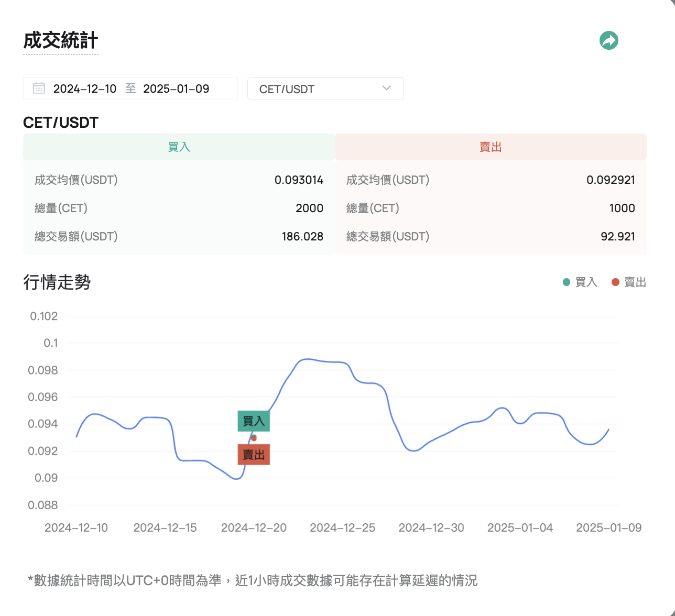675x616 pixels.
Task: Click the y-axis value 0.088
Action: 43,505
